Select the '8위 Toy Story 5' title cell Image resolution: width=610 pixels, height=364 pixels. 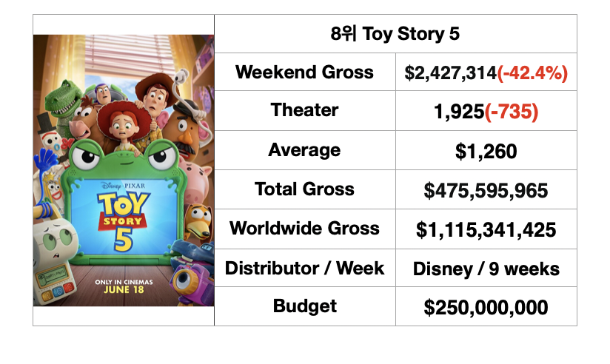pos(395,34)
